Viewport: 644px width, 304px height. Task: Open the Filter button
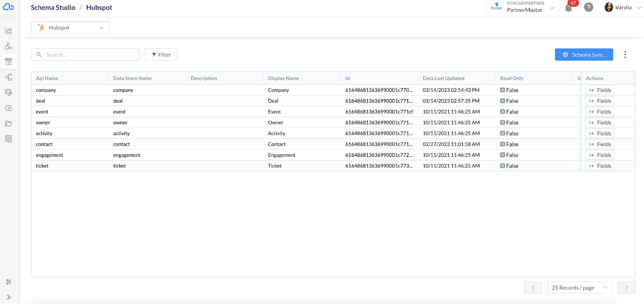pyautogui.click(x=161, y=55)
